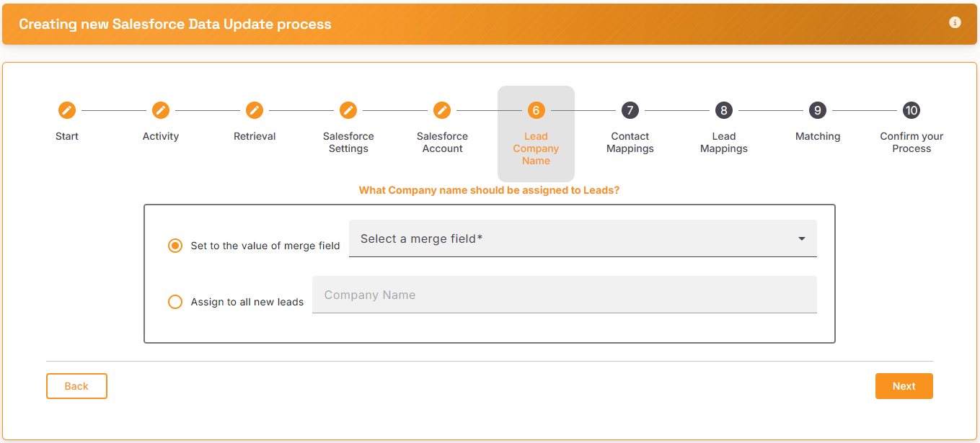Viewport: 980px width, 443px height.
Task: Choose 'Set to the value of merge field'
Action: point(175,246)
